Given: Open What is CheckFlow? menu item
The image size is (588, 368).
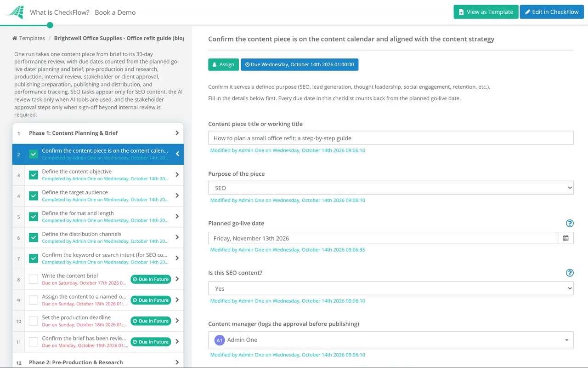Looking at the screenshot, I should click(60, 12).
